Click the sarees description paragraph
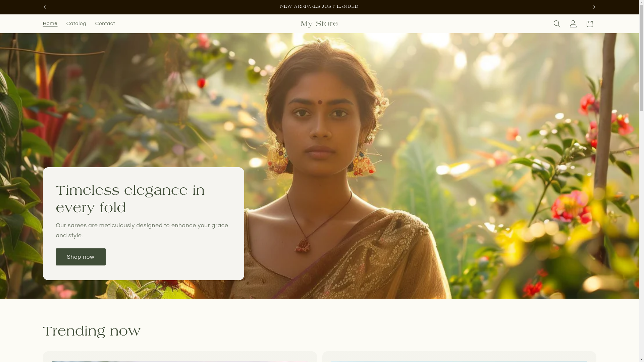644x362 pixels. tap(142, 231)
